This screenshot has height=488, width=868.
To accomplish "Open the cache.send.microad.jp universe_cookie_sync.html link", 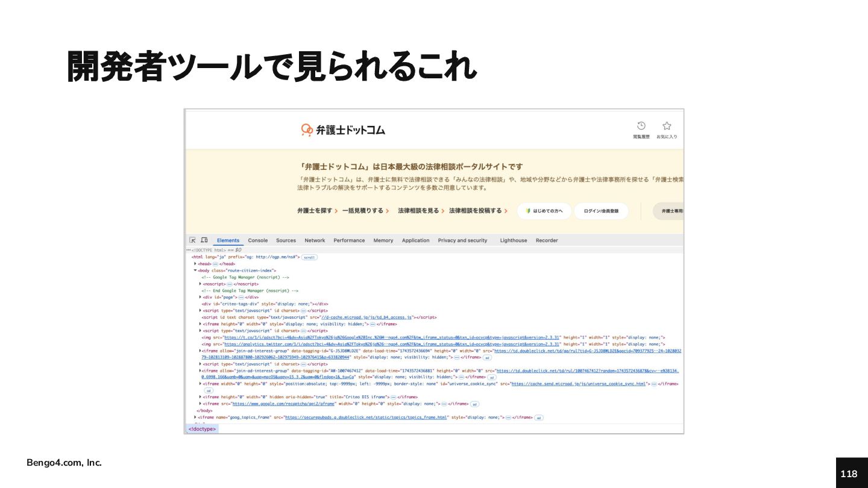I will click(579, 384).
